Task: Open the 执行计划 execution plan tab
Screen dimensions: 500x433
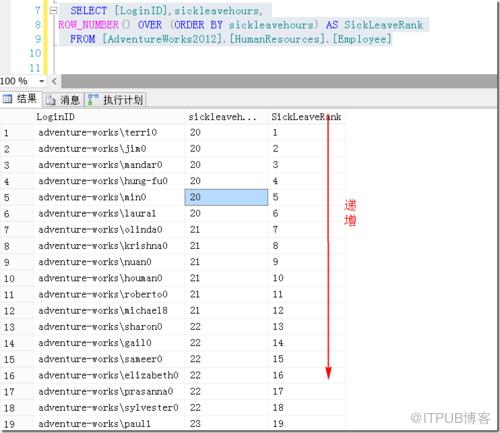Action: tap(115, 100)
